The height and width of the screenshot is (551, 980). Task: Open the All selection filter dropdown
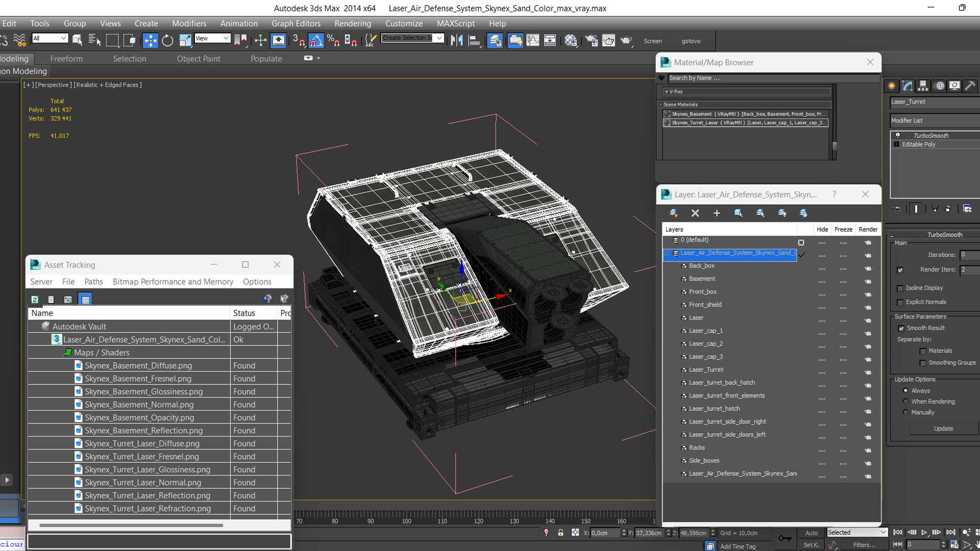[x=50, y=38]
